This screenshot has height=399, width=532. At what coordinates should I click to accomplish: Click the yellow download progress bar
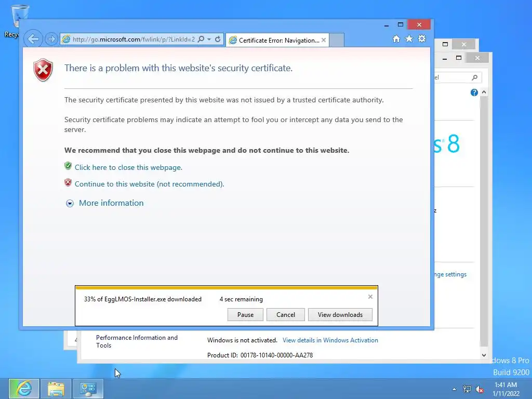point(227,288)
